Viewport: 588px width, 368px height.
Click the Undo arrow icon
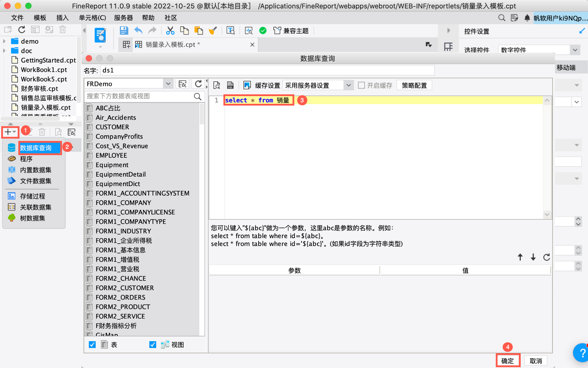(x=138, y=30)
